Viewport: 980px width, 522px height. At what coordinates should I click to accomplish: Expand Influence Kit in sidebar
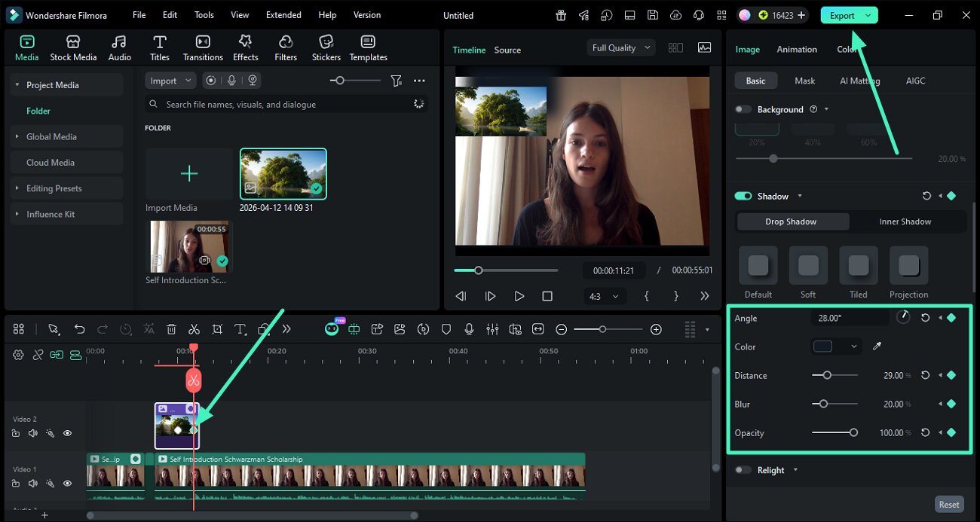pyautogui.click(x=17, y=214)
